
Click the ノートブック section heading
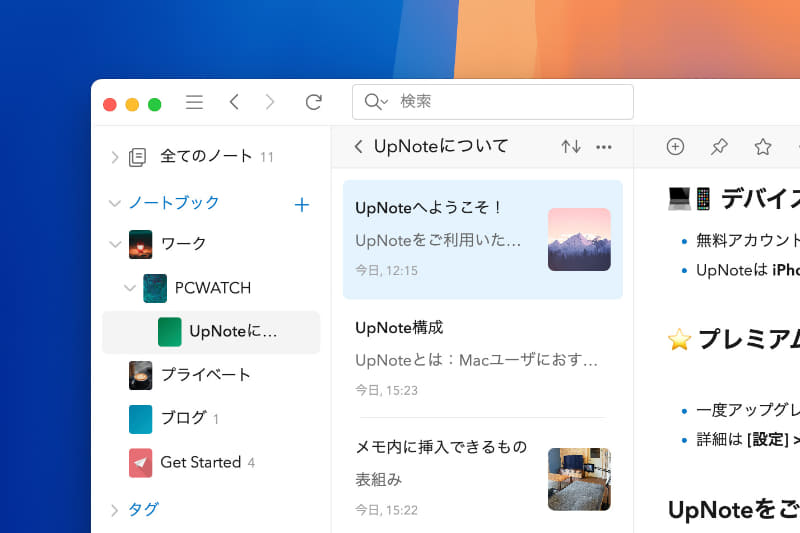pos(174,203)
